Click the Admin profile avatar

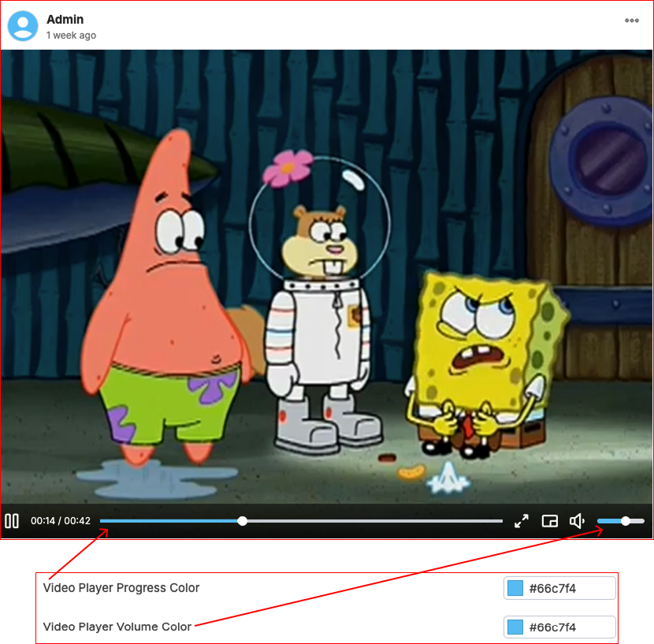click(23, 25)
